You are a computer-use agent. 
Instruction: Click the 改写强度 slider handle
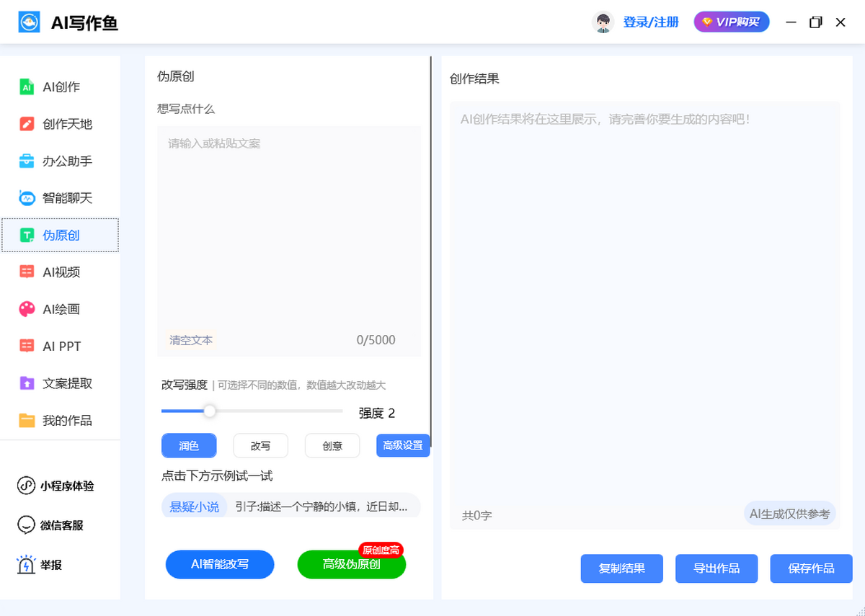coord(210,411)
